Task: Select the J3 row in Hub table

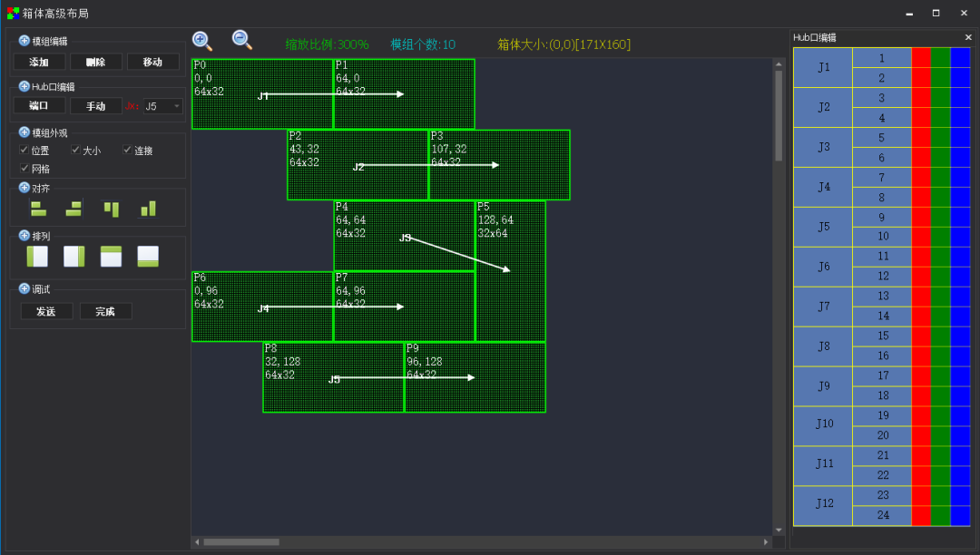Action: pyautogui.click(x=823, y=147)
